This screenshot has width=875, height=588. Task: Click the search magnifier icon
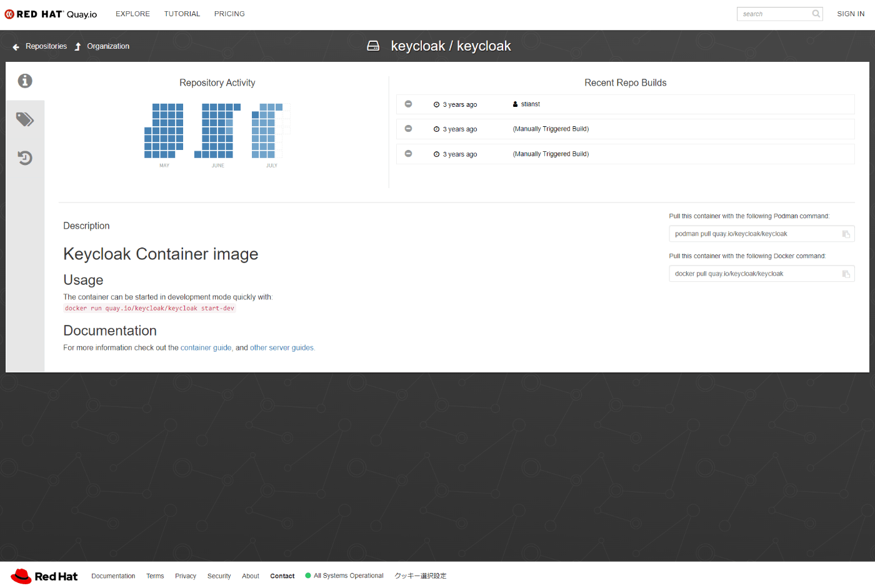[816, 14]
